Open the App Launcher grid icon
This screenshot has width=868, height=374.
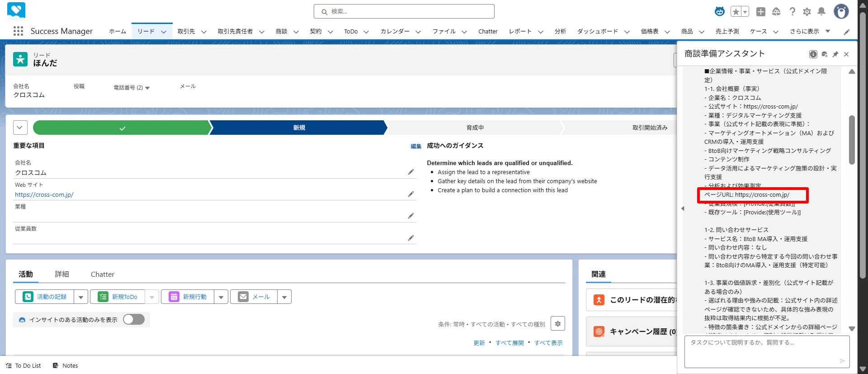(x=18, y=31)
